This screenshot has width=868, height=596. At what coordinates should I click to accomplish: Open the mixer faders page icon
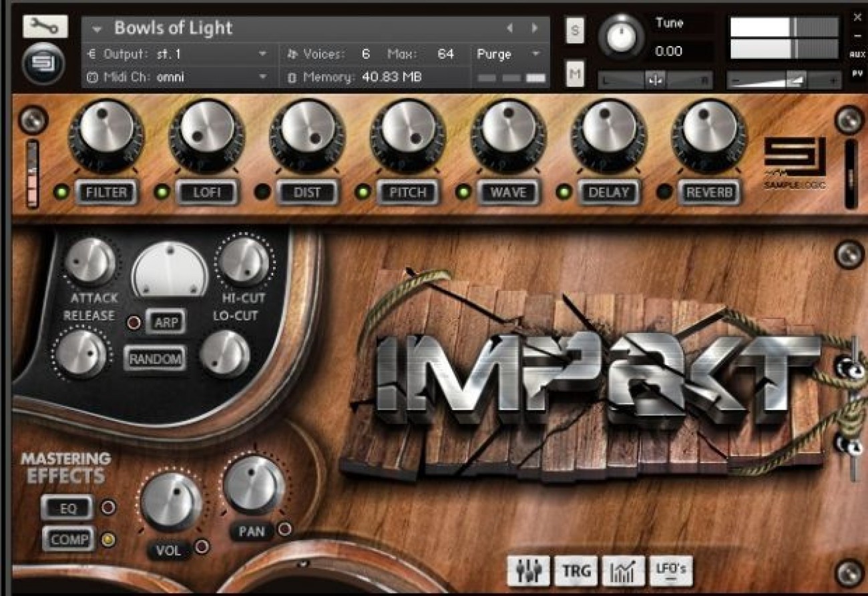528,571
